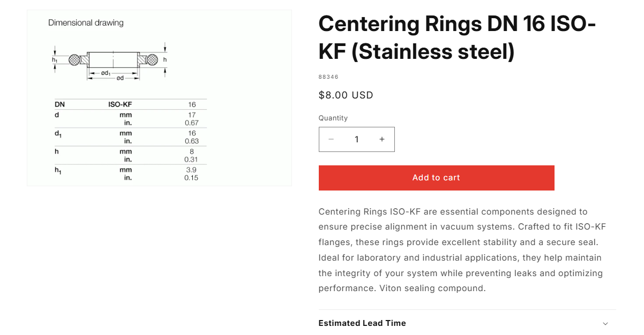Decrease quantity with the minus icon

[331, 139]
